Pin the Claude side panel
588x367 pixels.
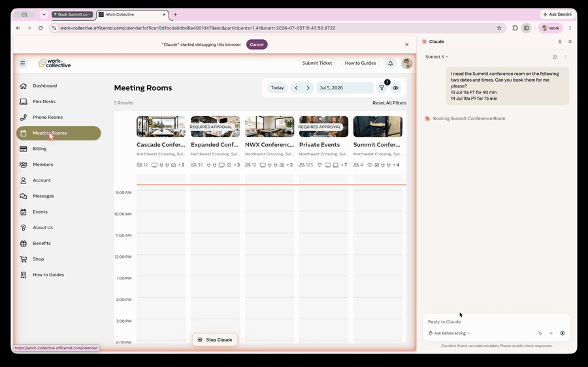(560, 42)
